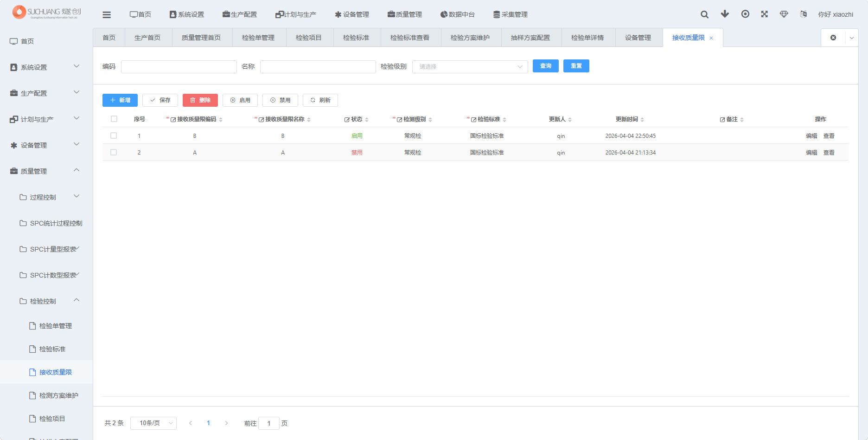Sort by 状态 column sort arrows
The image size is (868, 440).
[x=367, y=120]
